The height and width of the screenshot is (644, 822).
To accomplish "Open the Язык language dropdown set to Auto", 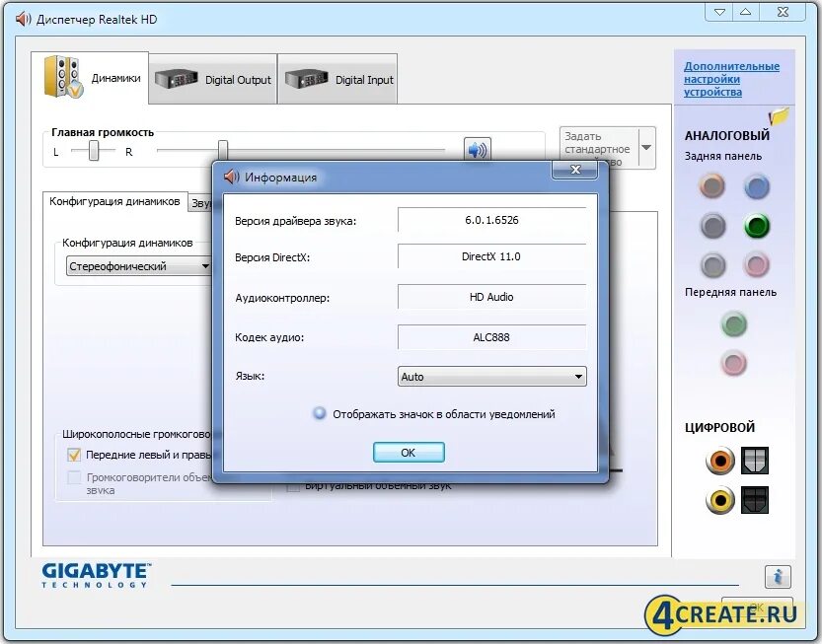I will coord(491,376).
